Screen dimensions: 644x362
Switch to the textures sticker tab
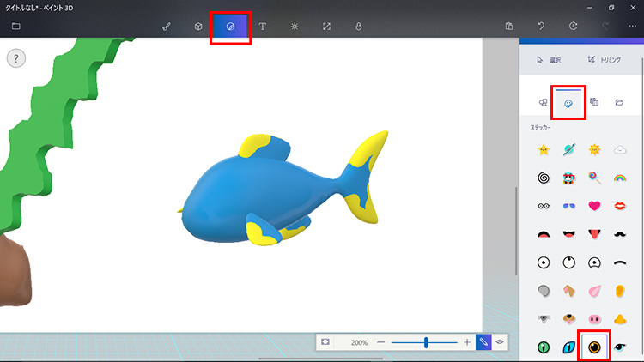click(593, 102)
